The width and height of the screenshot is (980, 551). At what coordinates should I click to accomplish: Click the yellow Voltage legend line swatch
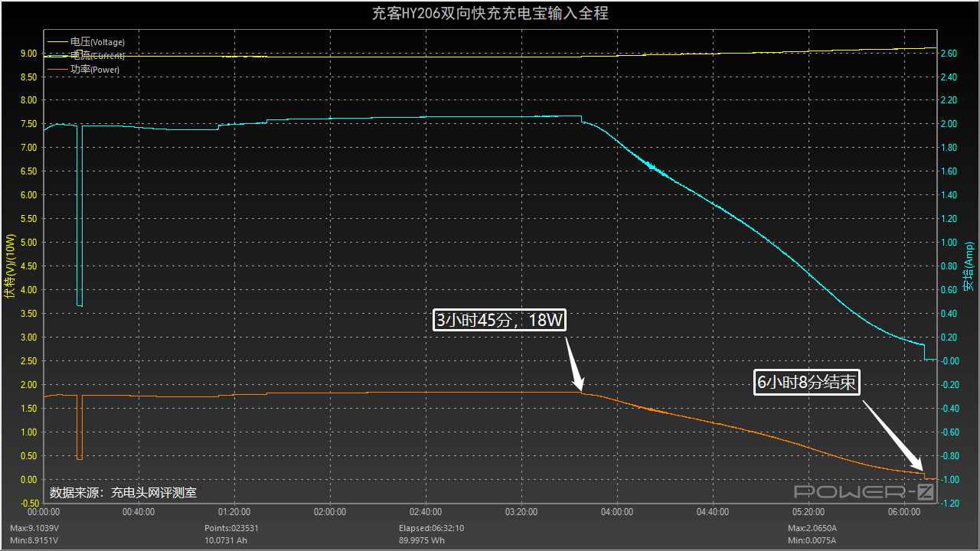tap(57, 42)
